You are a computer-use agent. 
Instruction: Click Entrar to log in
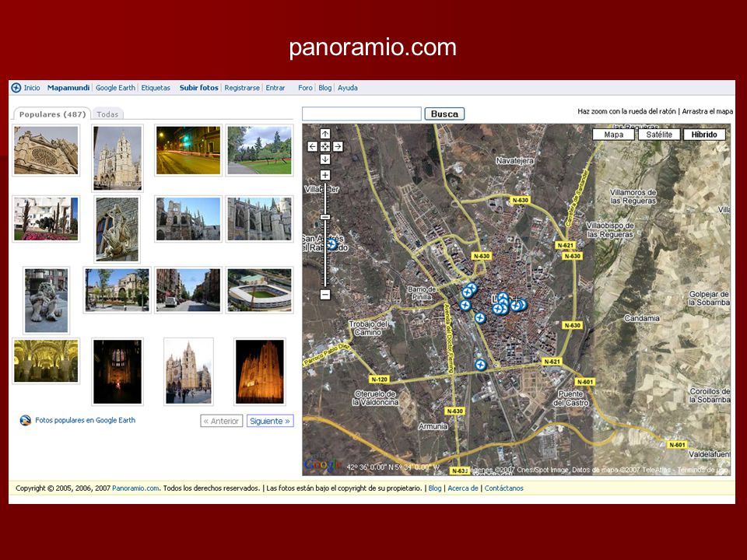point(275,88)
